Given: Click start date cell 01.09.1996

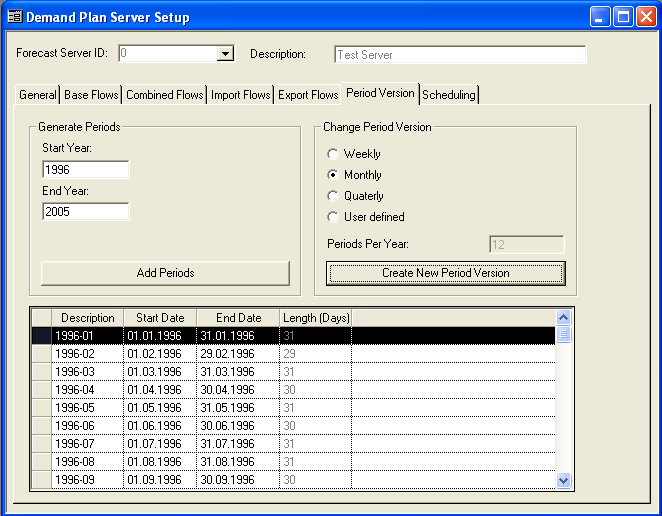Looking at the screenshot, I should point(160,480).
